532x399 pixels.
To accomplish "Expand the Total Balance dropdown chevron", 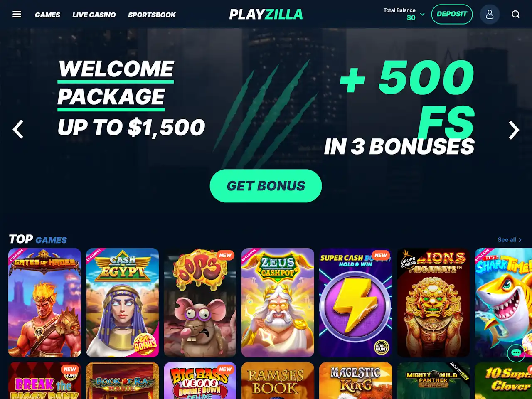I will 422,14.
